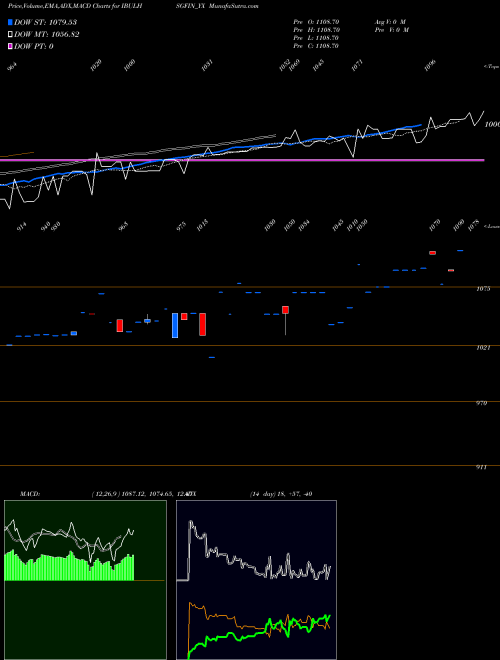The height and width of the screenshot is (660, 500).
Task: Click the MACD values '(12,26,9) 1087.12, 1074.65'
Action: pos(132,494)
